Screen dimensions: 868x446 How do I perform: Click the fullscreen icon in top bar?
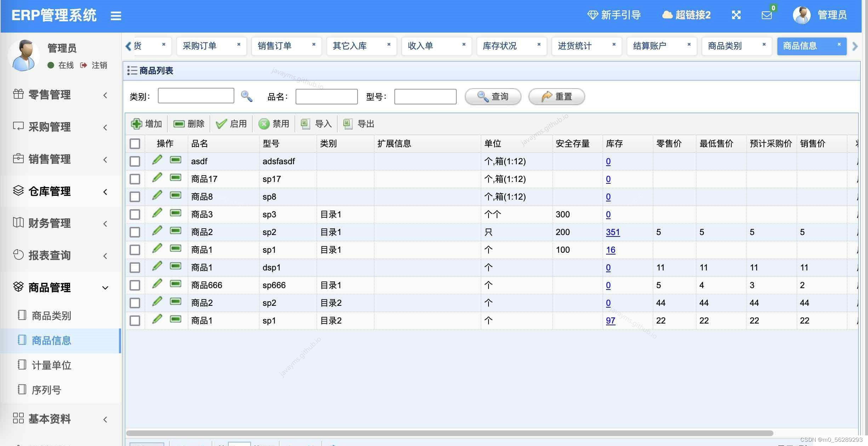[x=736, y=15]
